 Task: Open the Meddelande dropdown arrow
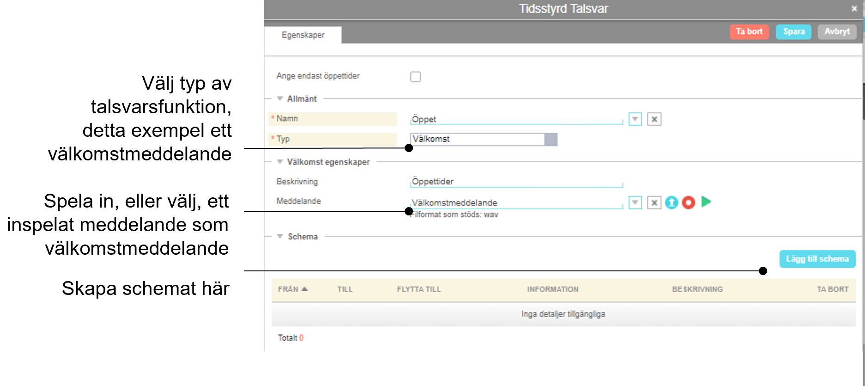(x=635, y=202)
